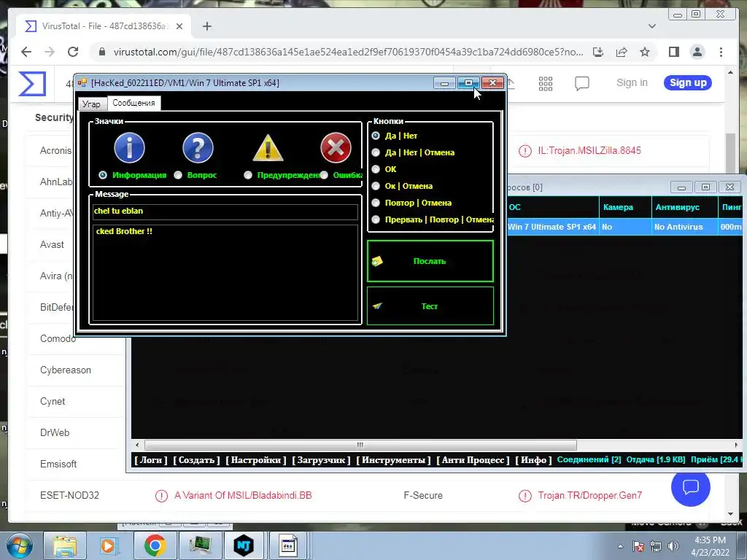Click the Тест button

(x=430, y=306)
